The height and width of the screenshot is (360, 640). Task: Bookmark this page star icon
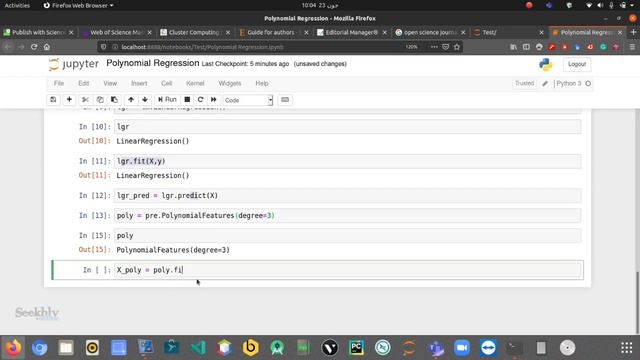(x=457, y=47)
